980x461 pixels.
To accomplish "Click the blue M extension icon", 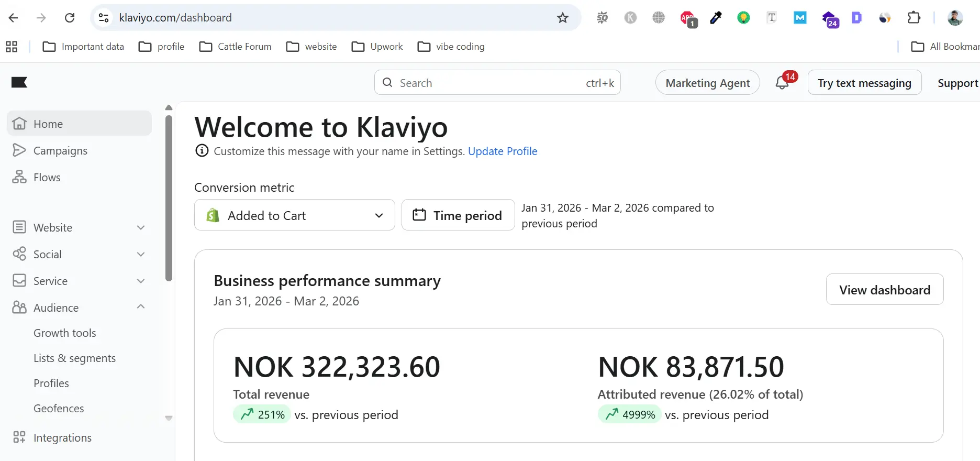I will 800,18.
